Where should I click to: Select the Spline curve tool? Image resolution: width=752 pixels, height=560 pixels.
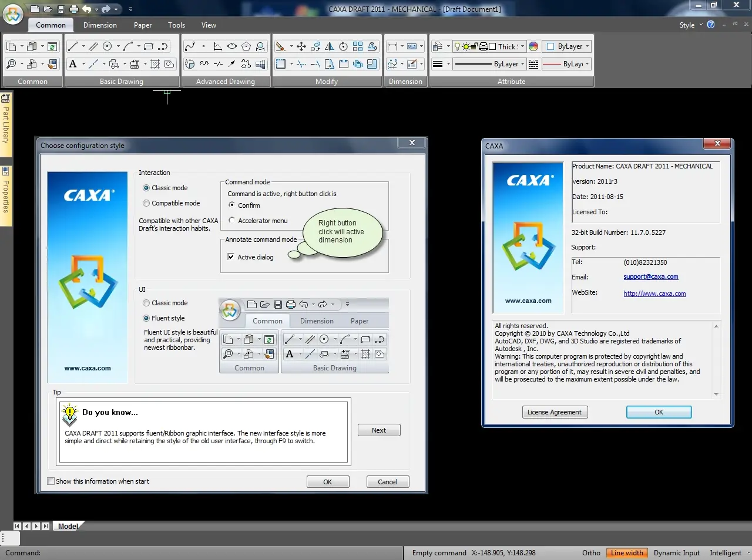tap(189, 46)
